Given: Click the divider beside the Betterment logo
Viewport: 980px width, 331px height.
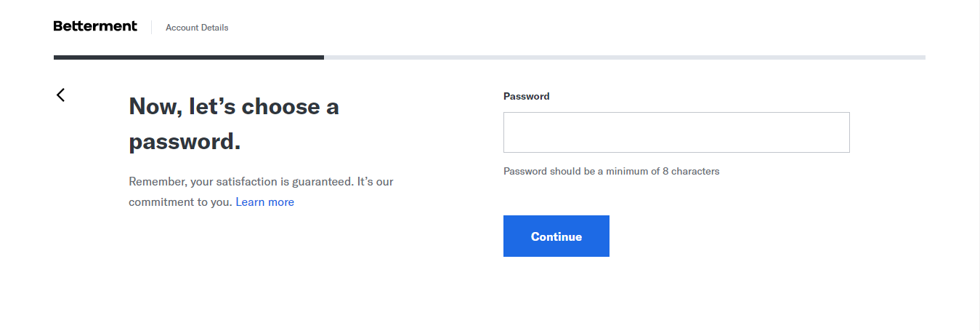Looking at the screenshot, I should click(x=151, y=28).
